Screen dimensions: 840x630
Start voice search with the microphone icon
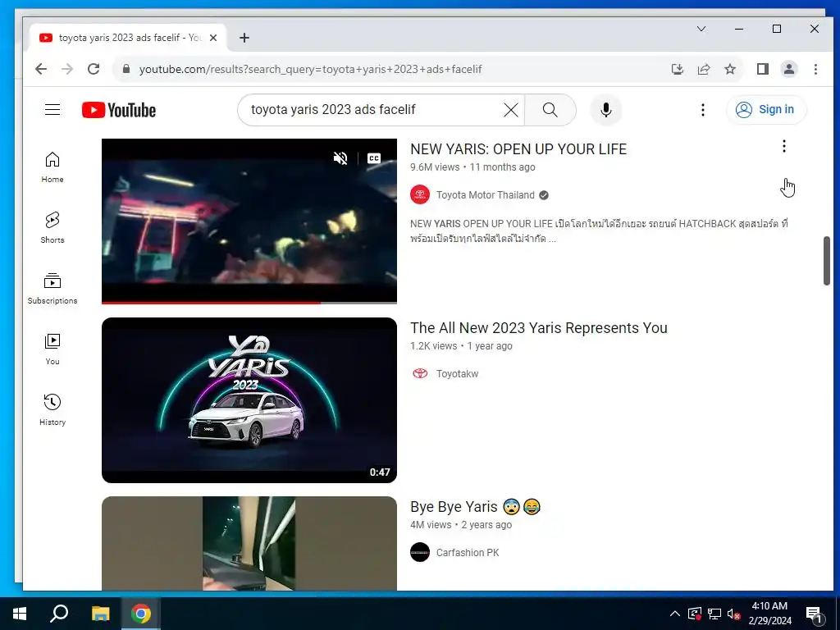pos(606,110)
